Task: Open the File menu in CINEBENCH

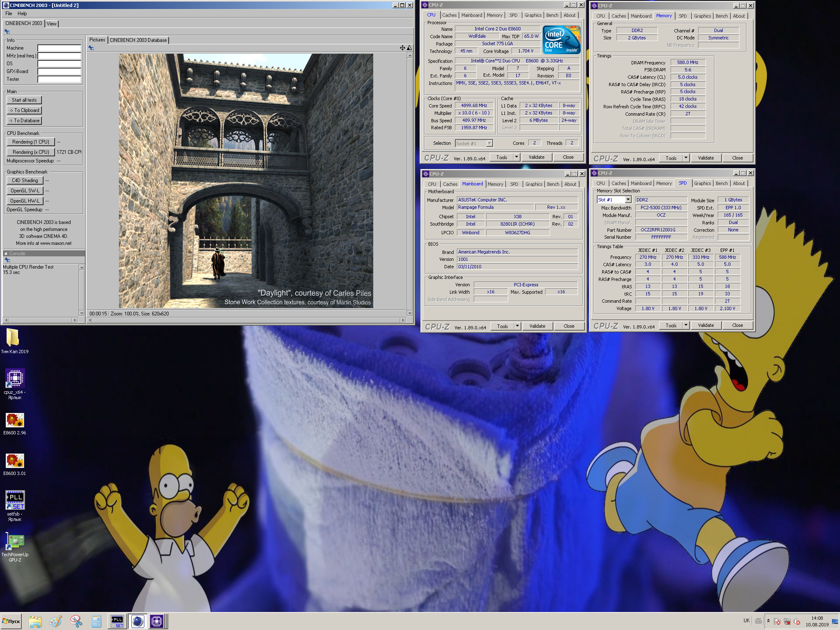Action: coord(9,14)
